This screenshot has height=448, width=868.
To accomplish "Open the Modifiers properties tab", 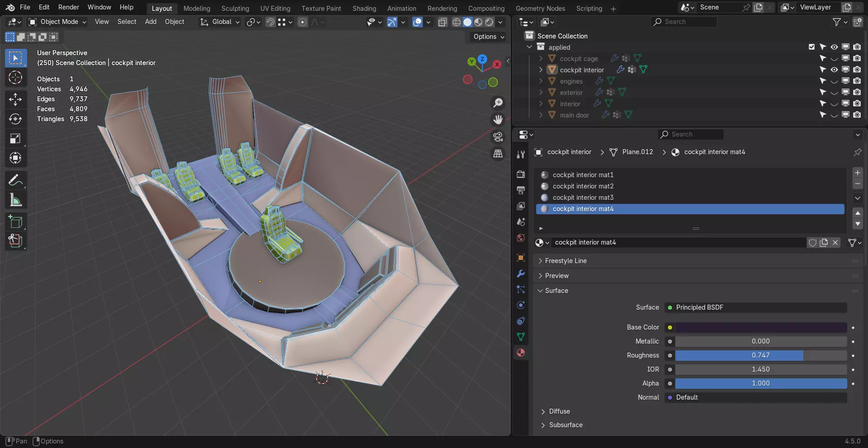I will pos(521,274).
